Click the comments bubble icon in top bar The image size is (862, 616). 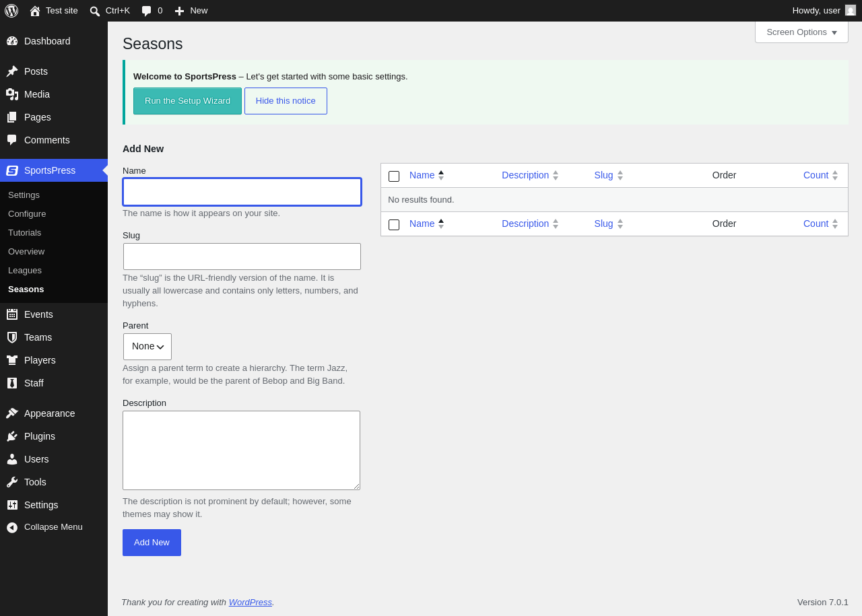click(x=146, y=11)
